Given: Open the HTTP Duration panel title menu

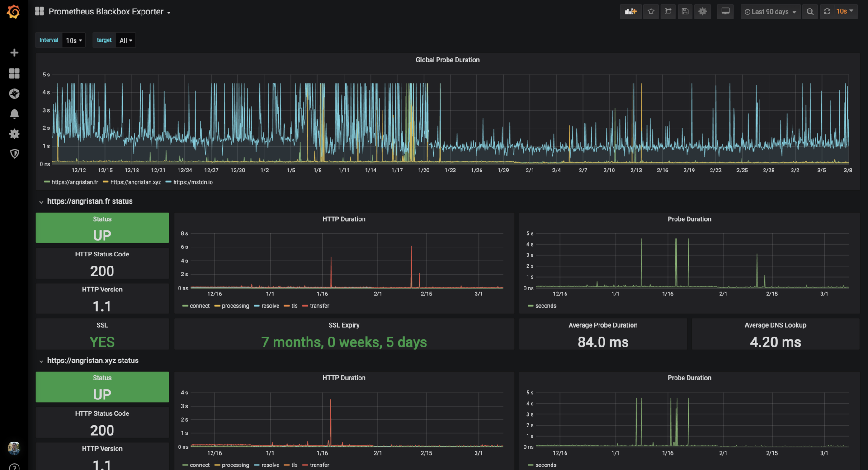Looking at the screenshot, I should 344,219.
